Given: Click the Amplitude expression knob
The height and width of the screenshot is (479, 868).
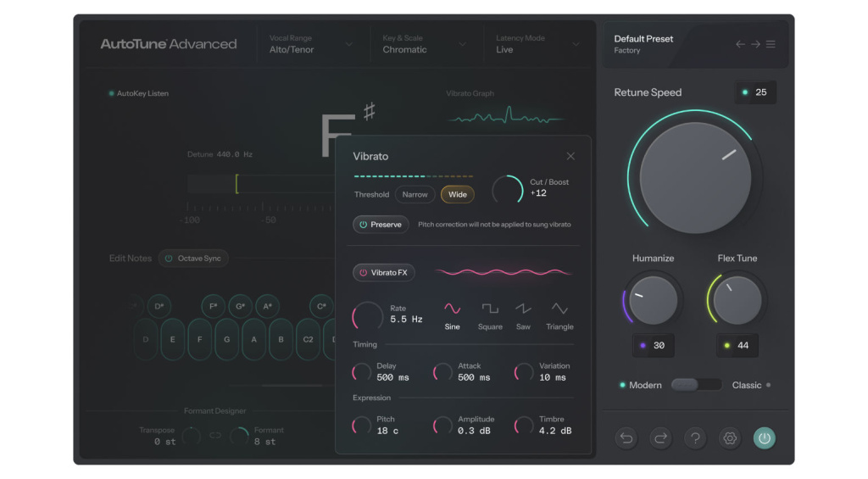Looking at the screenshot, I should 442,426.
